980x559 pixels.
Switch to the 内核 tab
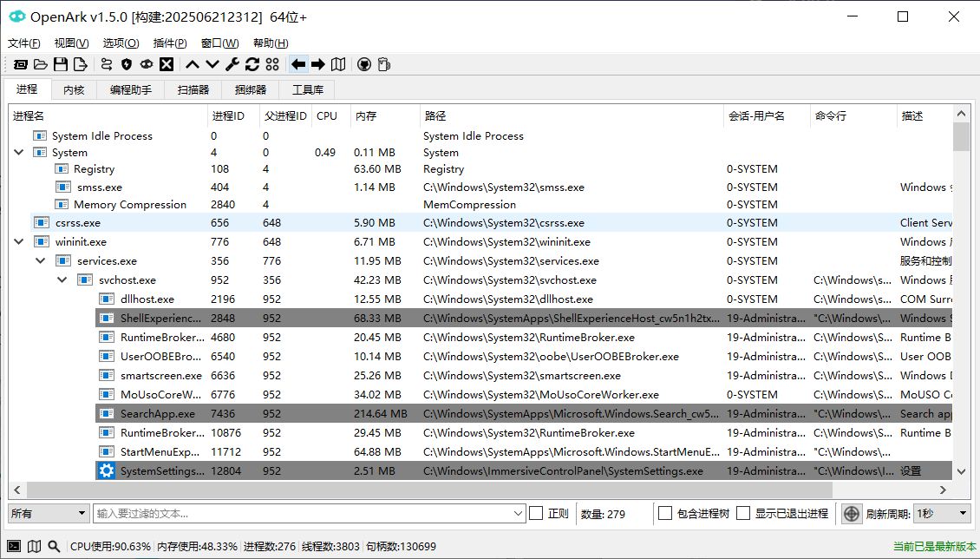pyautogui.click(x=74, y=90)
